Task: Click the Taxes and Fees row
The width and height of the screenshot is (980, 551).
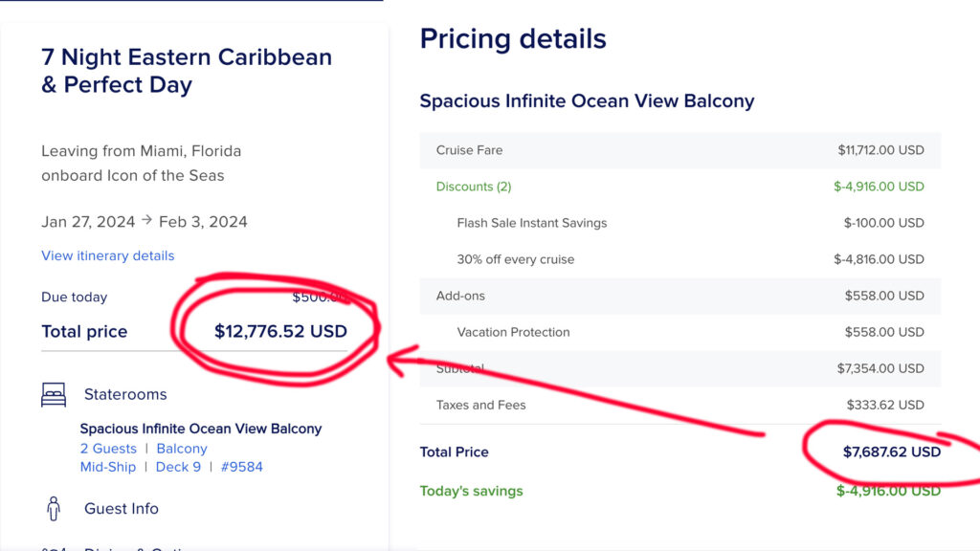Action: coord(680,405)
